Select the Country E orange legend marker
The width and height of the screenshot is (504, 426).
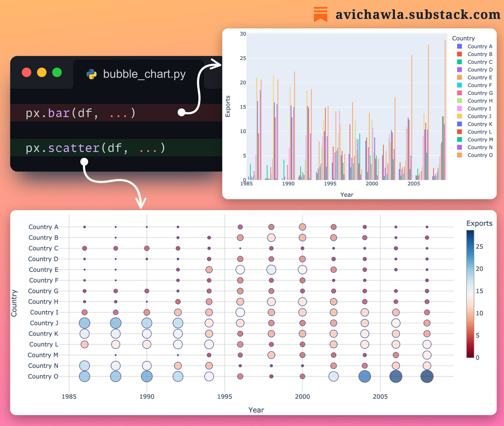pos(460,77)
